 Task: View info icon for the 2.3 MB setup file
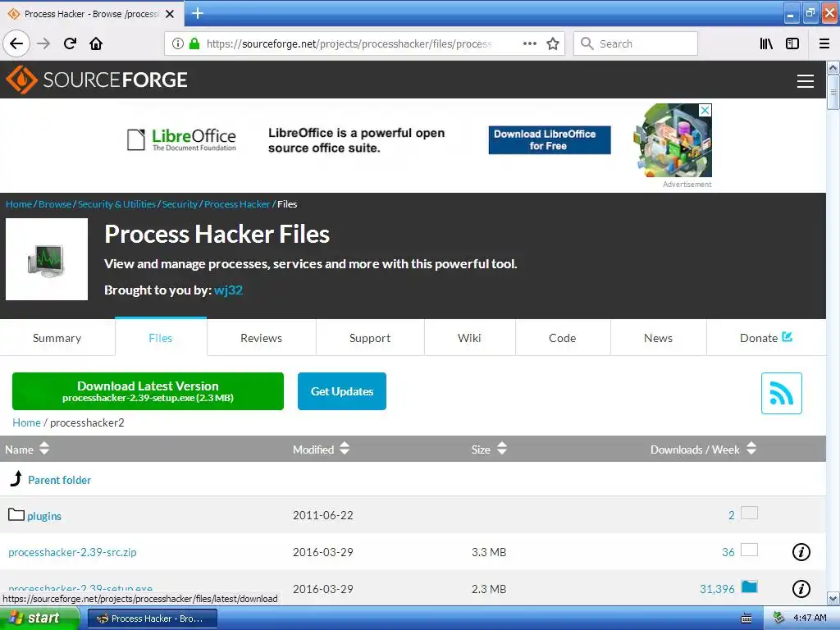click(x=801, y=589)
